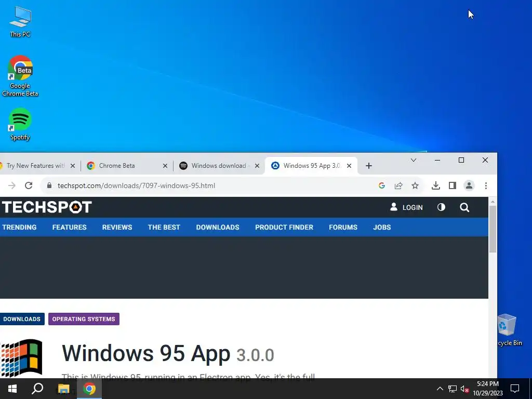The image size is (532, 399).
Task: Open the Recycle Bin on the desktop
Action: tap(509, 330)
